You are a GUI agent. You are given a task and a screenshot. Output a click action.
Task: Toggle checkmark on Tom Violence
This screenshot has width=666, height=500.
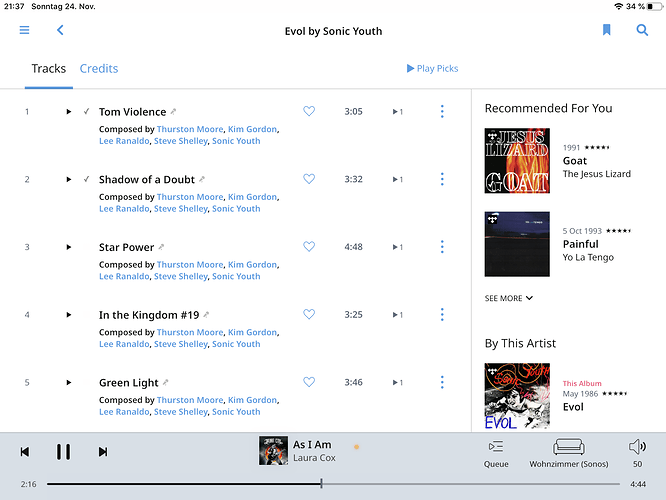87,111
